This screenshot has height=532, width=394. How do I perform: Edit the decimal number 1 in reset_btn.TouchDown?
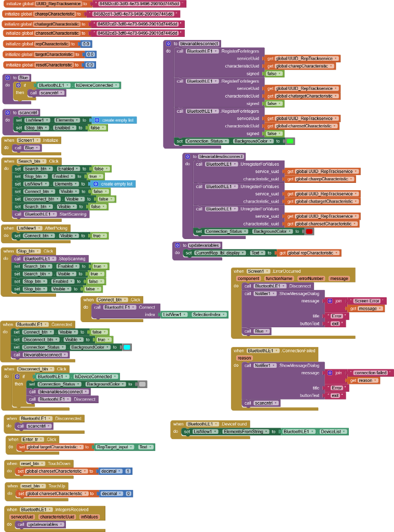(x=128, y=471)
